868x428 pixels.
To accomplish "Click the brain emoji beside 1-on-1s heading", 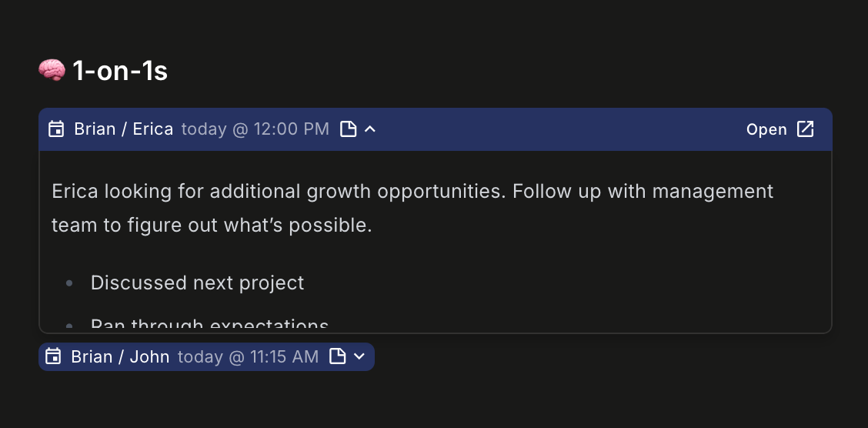I will coord(52,72).
